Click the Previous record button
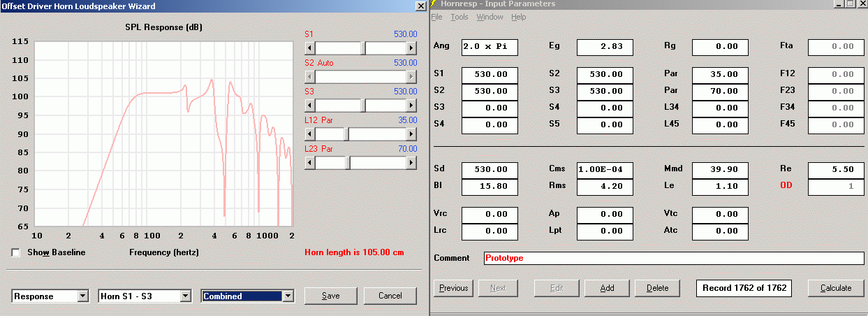Image resolution: width=868 pixels, height=316 pixels. [453, 288]
